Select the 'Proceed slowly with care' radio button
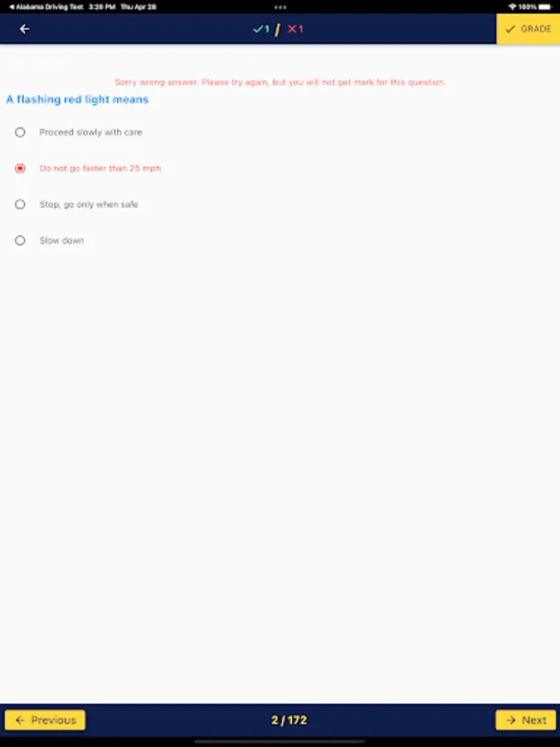Screen dimensions: 560x747 pos(20,132)
